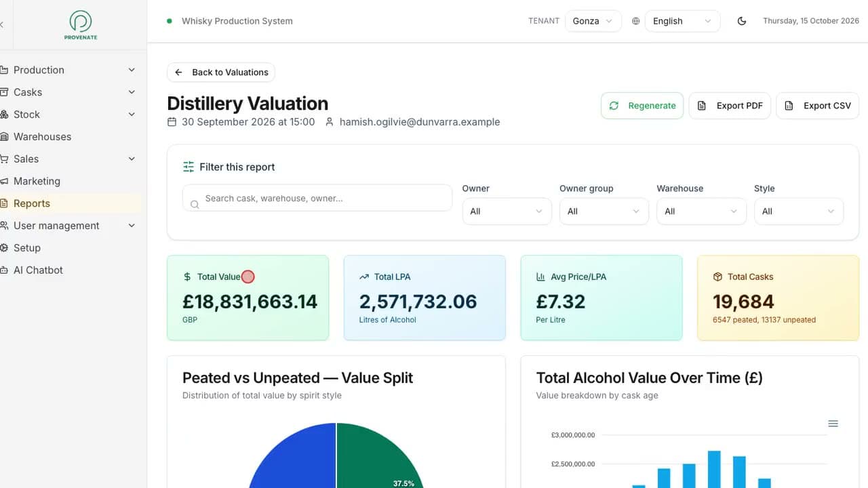Expand the Stock menu chevron
This screenshot has width=868, height=488.
pos(132,115)
